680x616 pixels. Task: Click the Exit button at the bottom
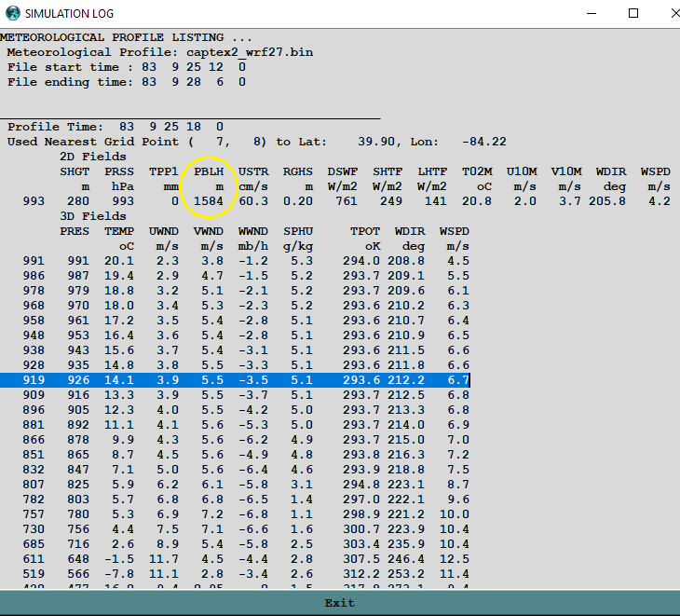click(339, 603)
